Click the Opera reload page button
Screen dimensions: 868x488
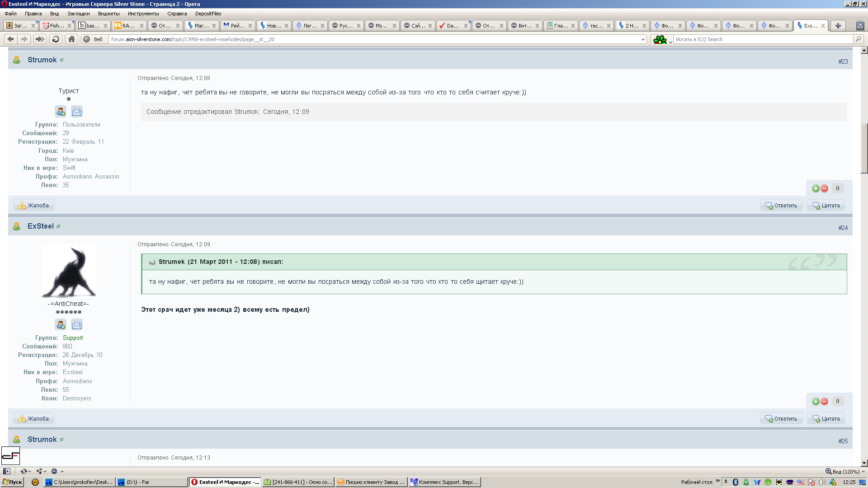point(56,39)
